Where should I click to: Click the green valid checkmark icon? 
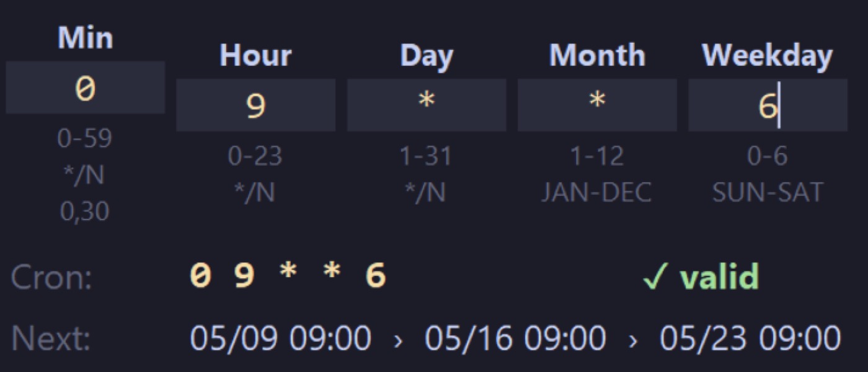coord(655,277)
